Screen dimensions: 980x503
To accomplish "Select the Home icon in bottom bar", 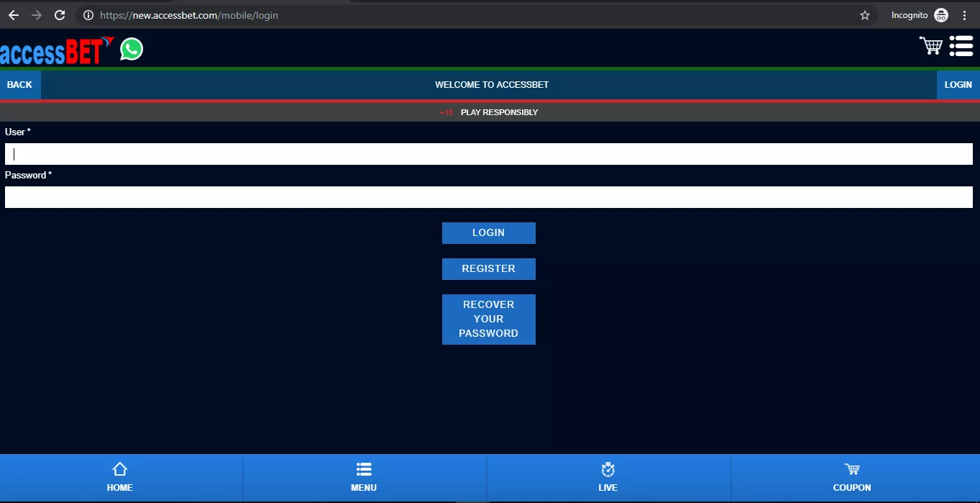I will [119, 477].
